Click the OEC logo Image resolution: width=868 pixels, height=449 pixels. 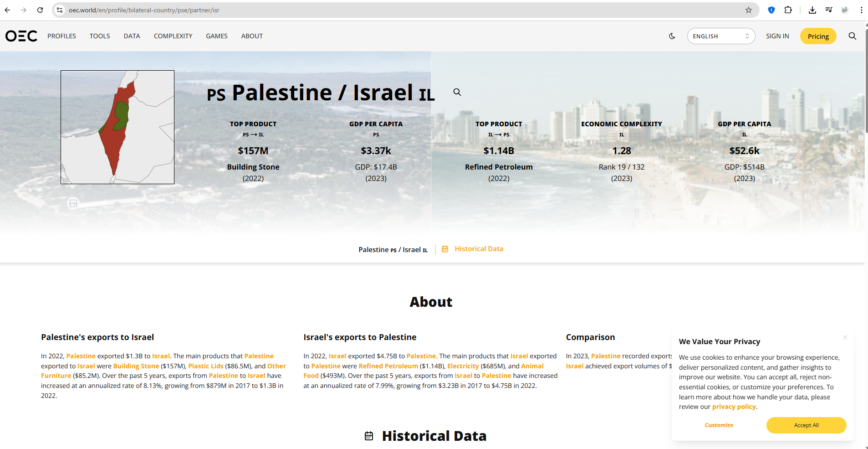(21, 36)
